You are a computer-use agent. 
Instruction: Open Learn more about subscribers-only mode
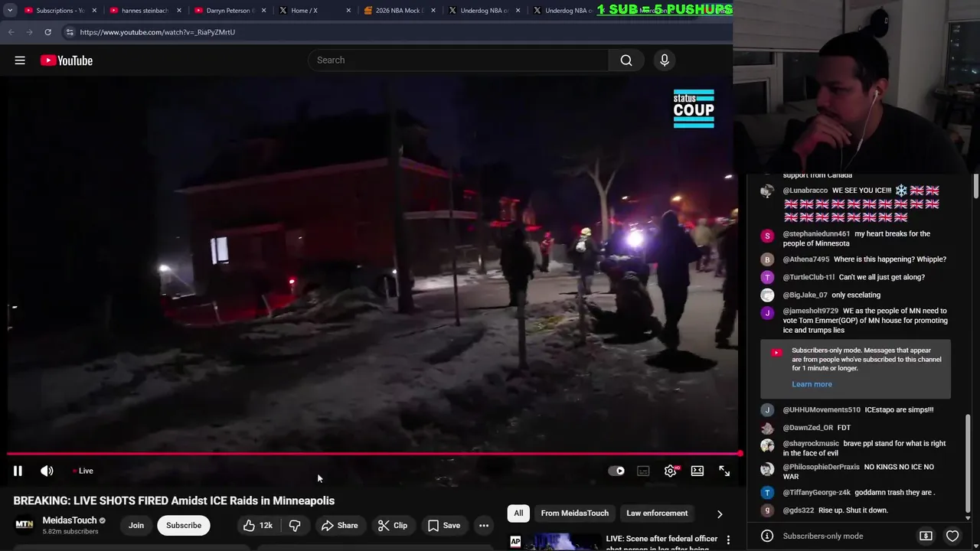point(812,384)
